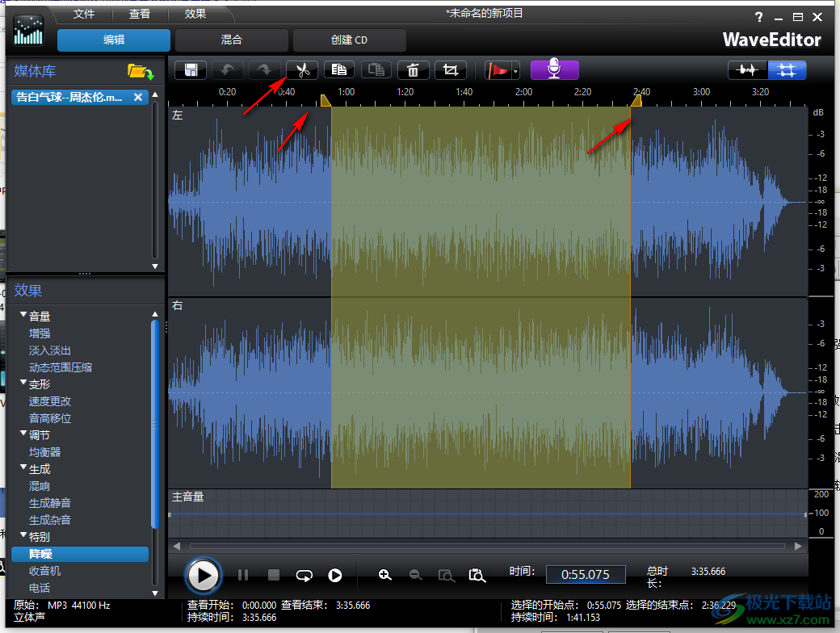Click the red bookmark flag icon

click(498, 70)
